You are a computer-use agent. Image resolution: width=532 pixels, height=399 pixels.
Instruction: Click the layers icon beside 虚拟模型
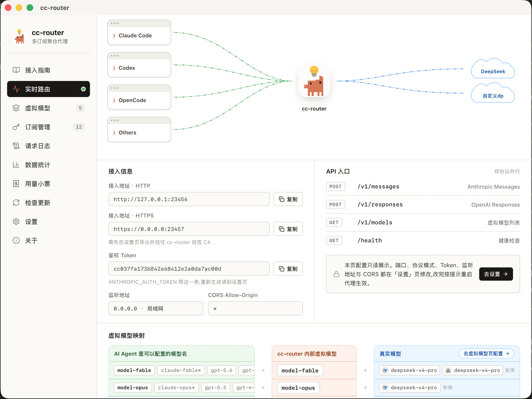[x=16, y=108]
